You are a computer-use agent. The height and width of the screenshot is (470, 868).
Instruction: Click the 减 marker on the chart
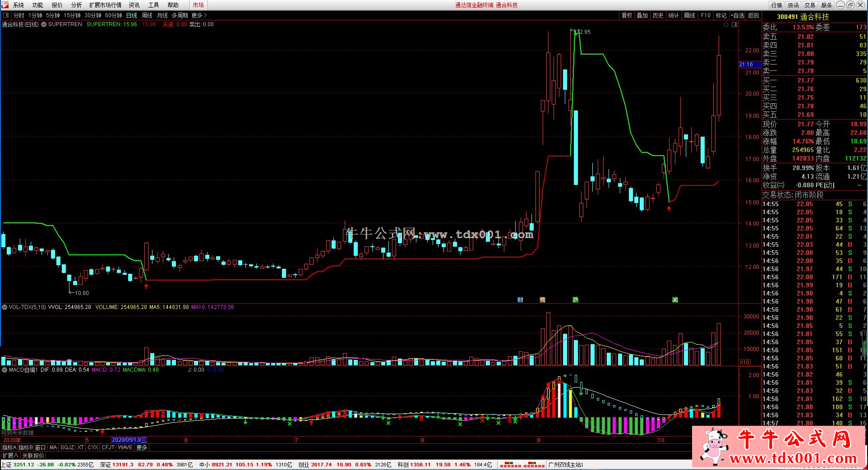675,300
